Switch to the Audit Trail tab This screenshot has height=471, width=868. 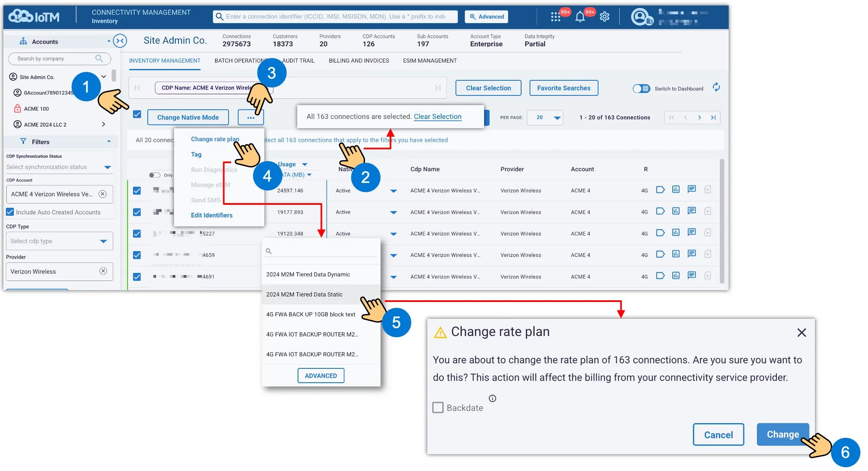[298, 61]
